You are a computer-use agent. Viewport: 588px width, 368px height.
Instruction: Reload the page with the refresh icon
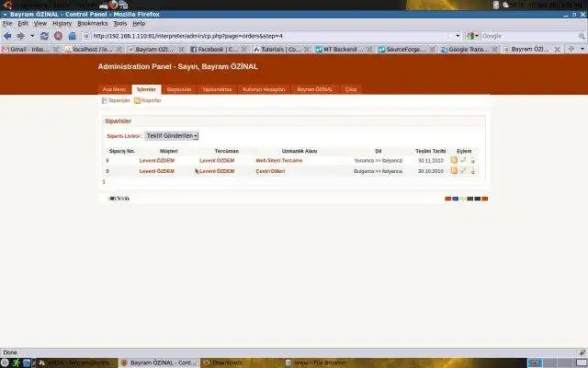click(44, 36)
